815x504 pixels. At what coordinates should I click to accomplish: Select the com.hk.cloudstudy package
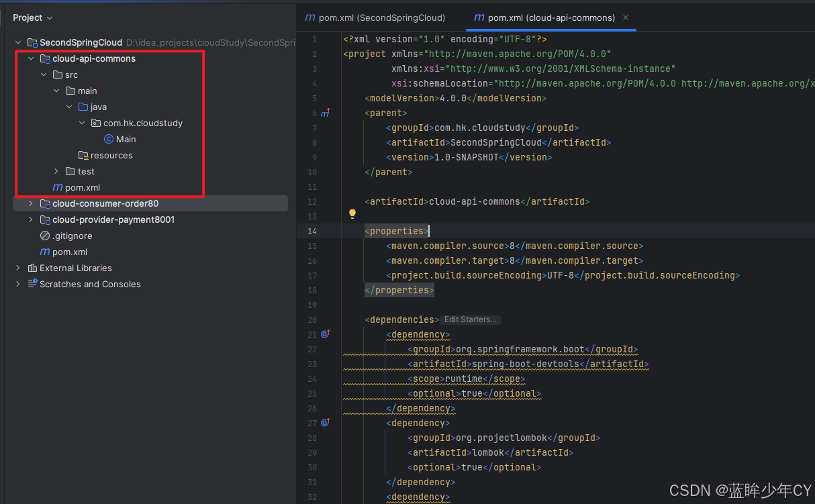[x=143, y=123]
